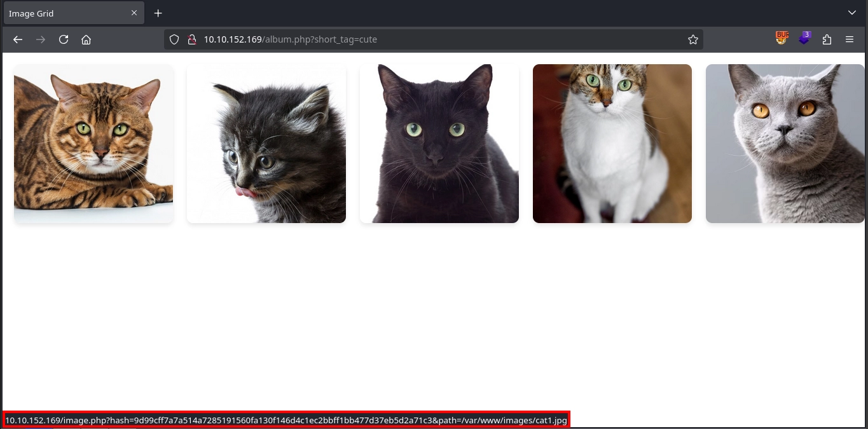Open the purple extension with badge 3

804,39
